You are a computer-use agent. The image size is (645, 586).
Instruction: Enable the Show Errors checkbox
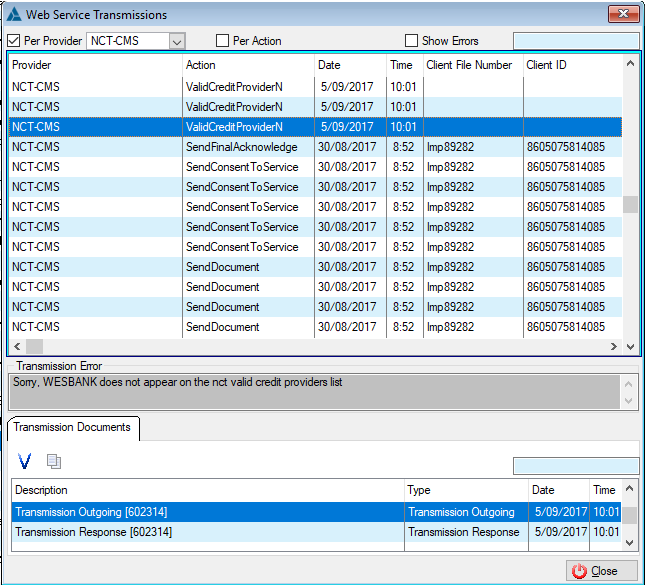411,41
